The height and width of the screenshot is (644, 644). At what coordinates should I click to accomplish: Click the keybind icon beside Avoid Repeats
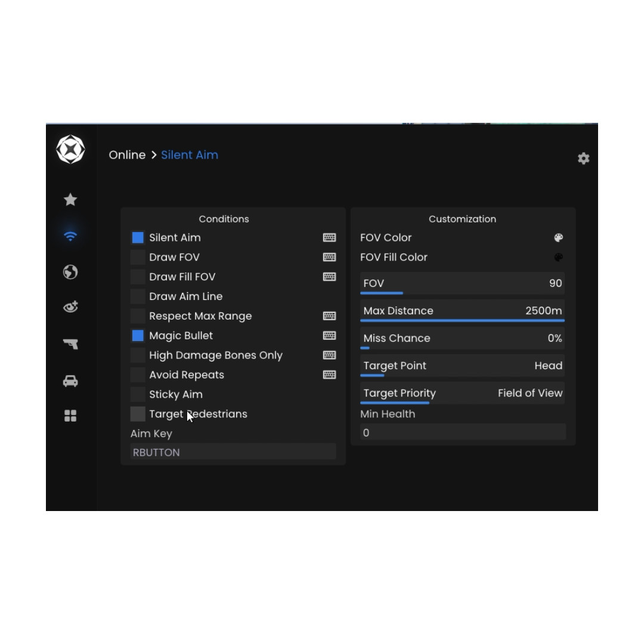329,375
